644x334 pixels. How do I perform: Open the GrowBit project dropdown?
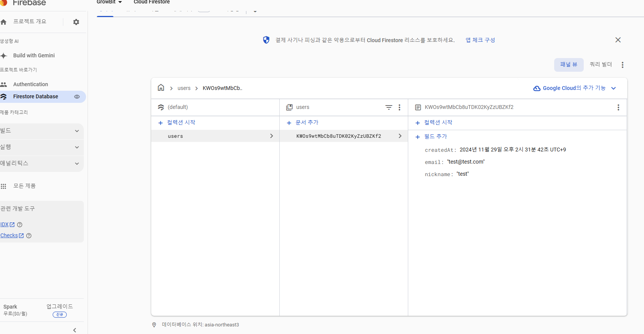[109, 2]
